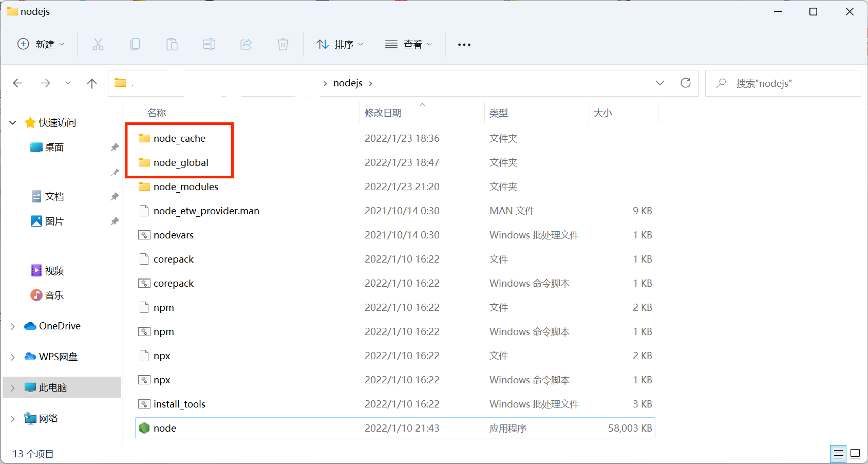Go back with the back arrow
The width and height of the screenshot is (868, 464).
point(17,83)
